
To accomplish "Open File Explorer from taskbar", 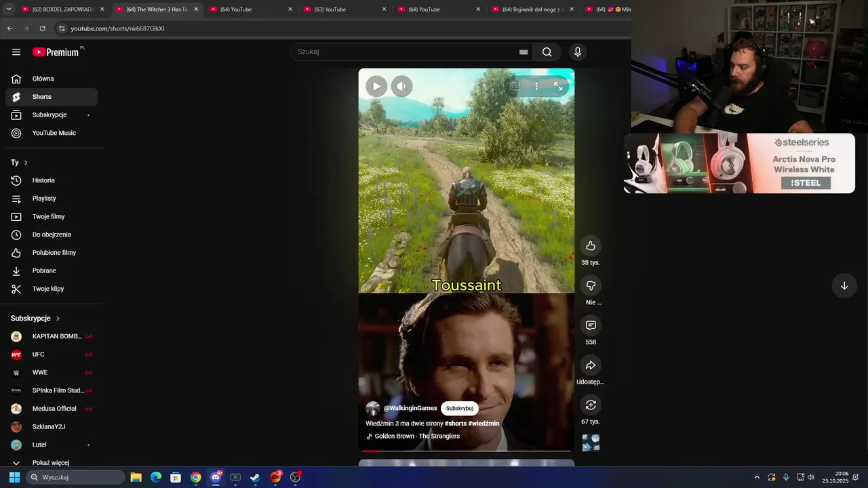I will (136, 477).
